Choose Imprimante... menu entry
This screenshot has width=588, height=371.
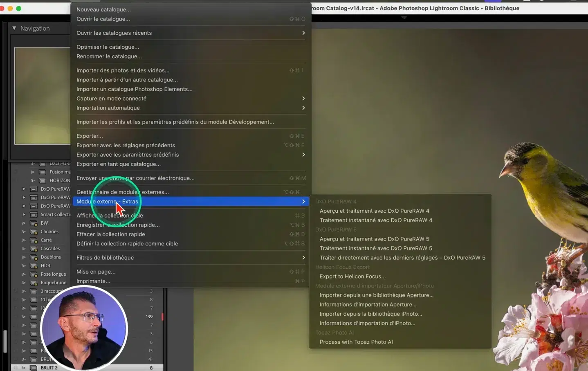click(x=191, y=281)
